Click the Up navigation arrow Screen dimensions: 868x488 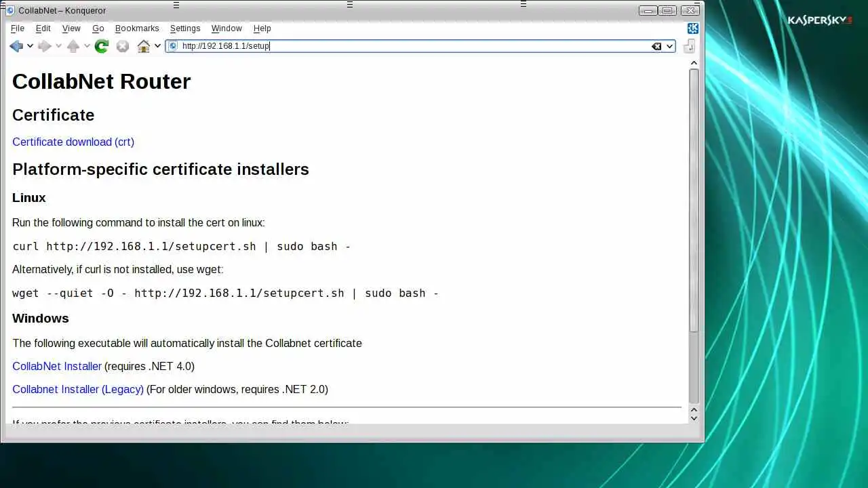click(x=73, y=46)
